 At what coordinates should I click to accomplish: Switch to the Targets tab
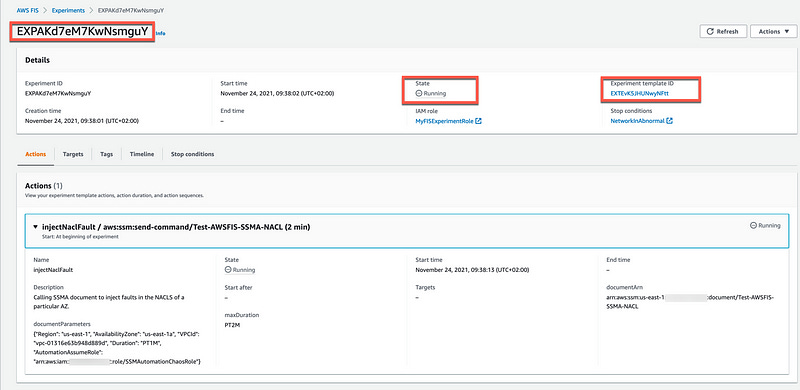[73, 154]
